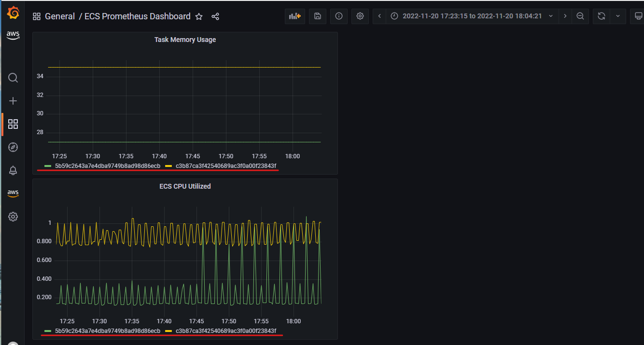644x345 pixels.
Task: Click the white line in Task Memory Usage graph
Action: point(184,67)
